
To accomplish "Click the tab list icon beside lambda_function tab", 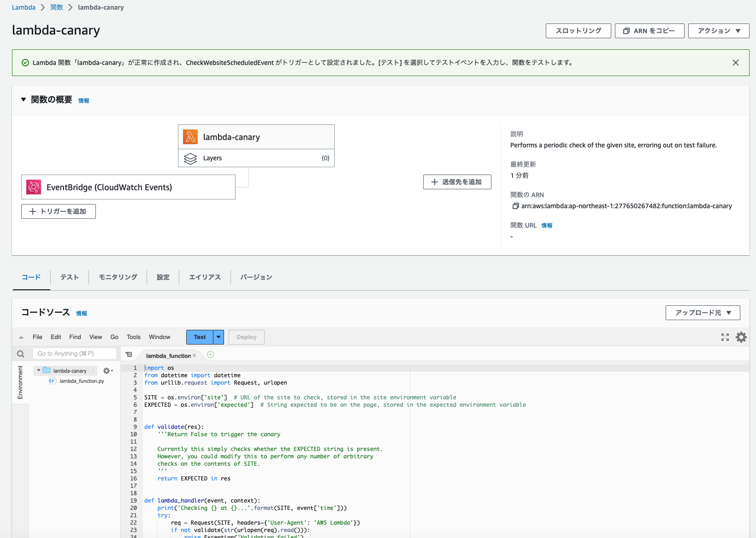I will 129,355.
